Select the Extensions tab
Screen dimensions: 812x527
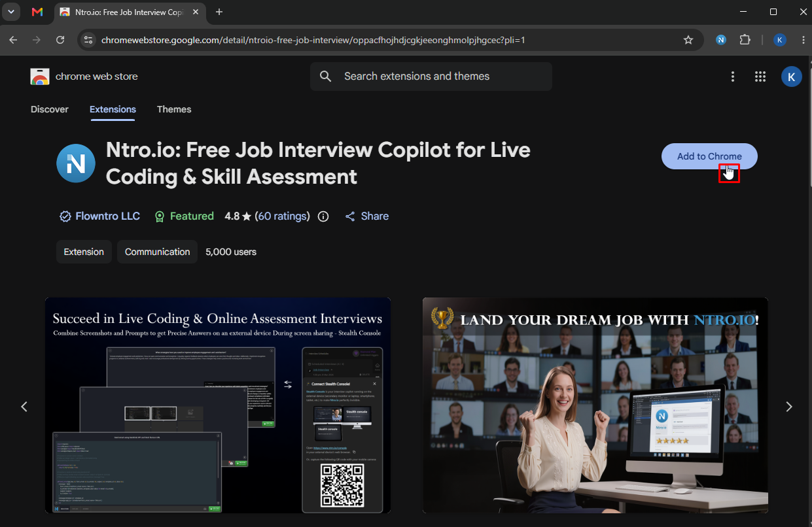pyautogui.click(x=113, y=109)
